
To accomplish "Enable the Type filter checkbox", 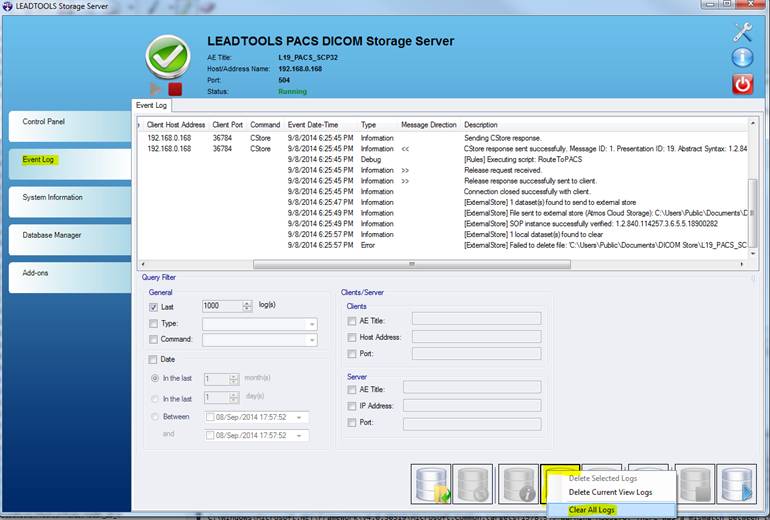I will pos(154,324).
